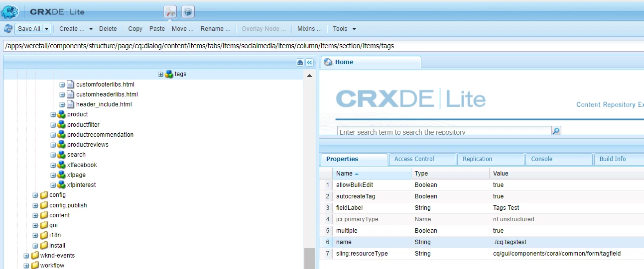Select the Home tab
This screenshot has width=644, height=269.
coord(371,62)
